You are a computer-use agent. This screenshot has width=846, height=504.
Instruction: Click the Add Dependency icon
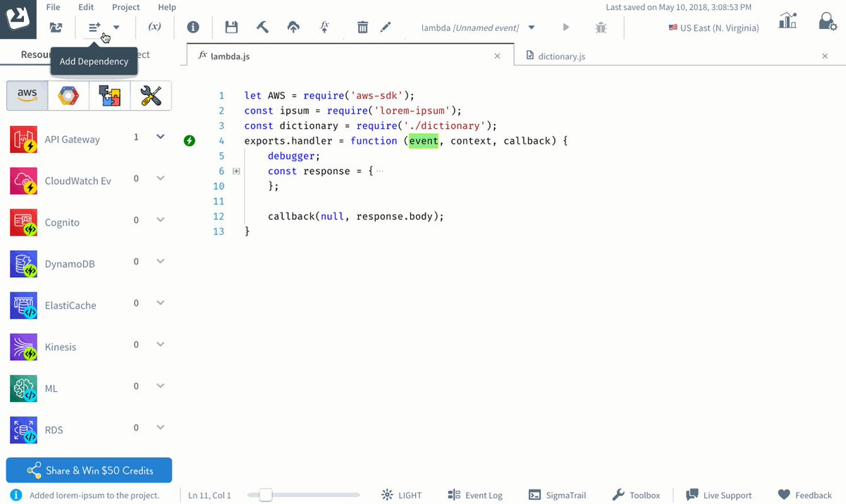point(94,27)
